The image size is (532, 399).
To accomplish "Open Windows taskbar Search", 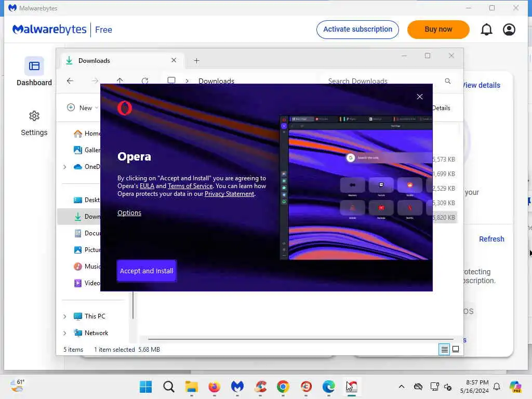I will coord(169,387).
